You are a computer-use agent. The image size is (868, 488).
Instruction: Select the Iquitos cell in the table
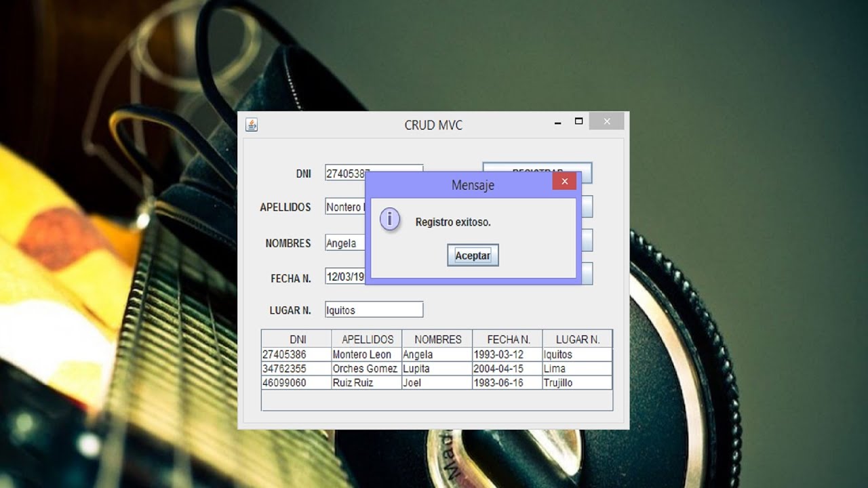click(x=577, y=354)
